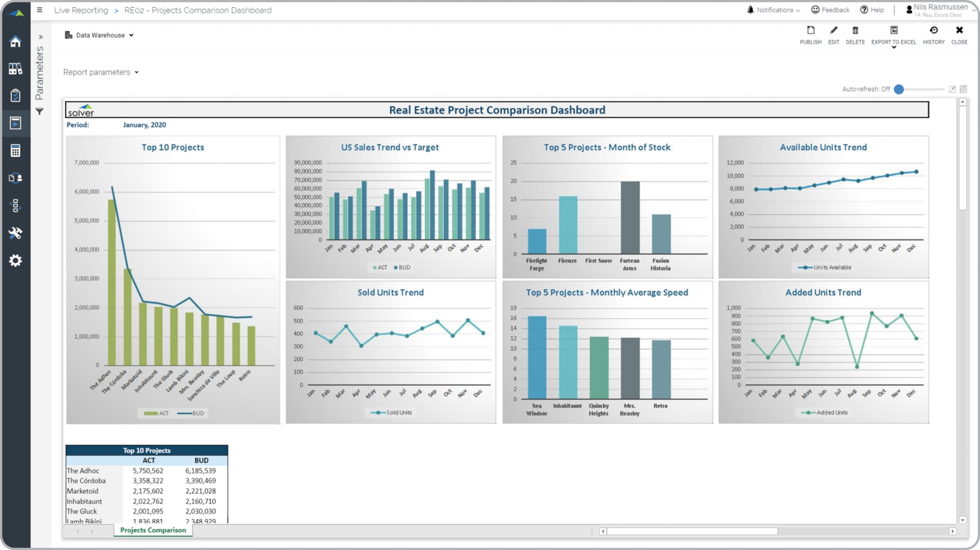Toggle the Auto-refresh slider

click(x=899, y=89)
